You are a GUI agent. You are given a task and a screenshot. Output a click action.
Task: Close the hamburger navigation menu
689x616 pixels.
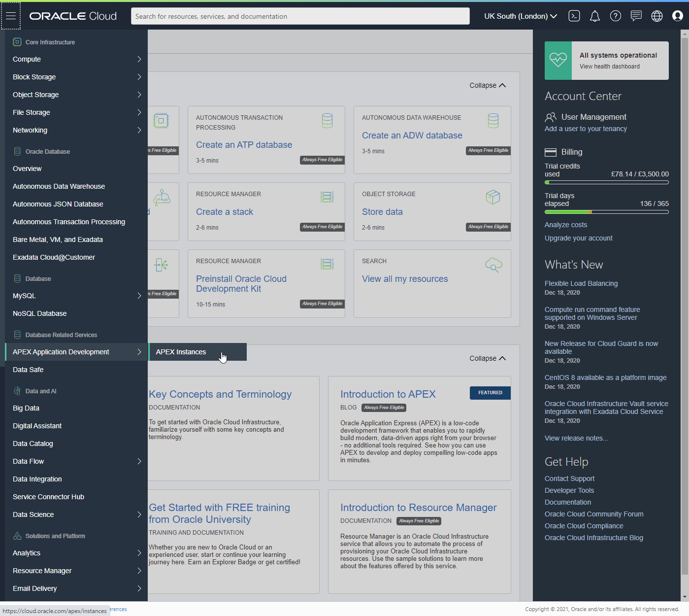click(11, 16)
